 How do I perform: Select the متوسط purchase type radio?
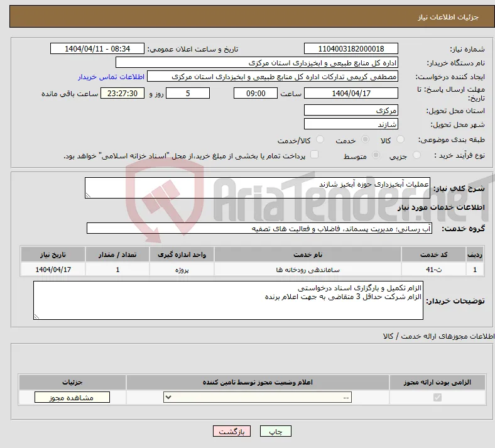point(376,155)
